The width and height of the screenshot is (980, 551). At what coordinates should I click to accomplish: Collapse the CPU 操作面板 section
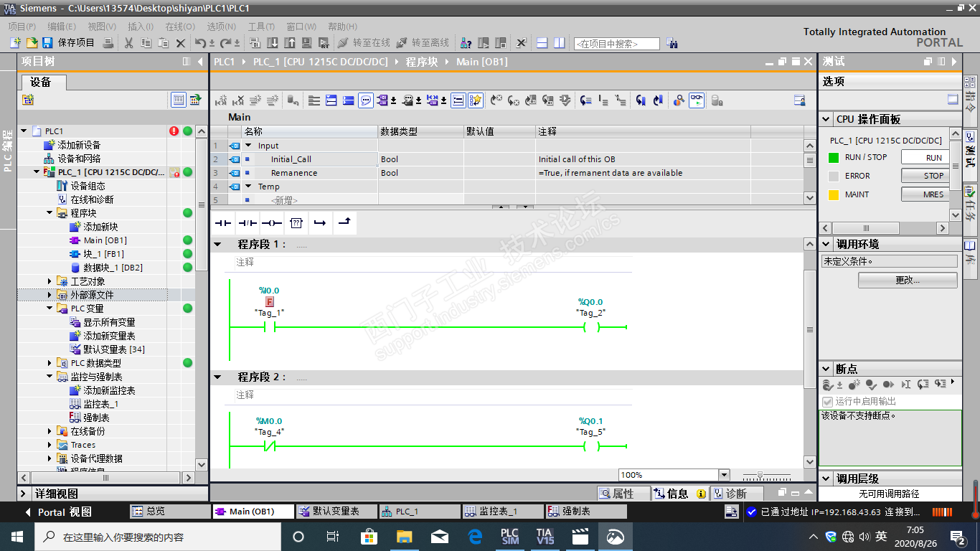tap(826, 119)
